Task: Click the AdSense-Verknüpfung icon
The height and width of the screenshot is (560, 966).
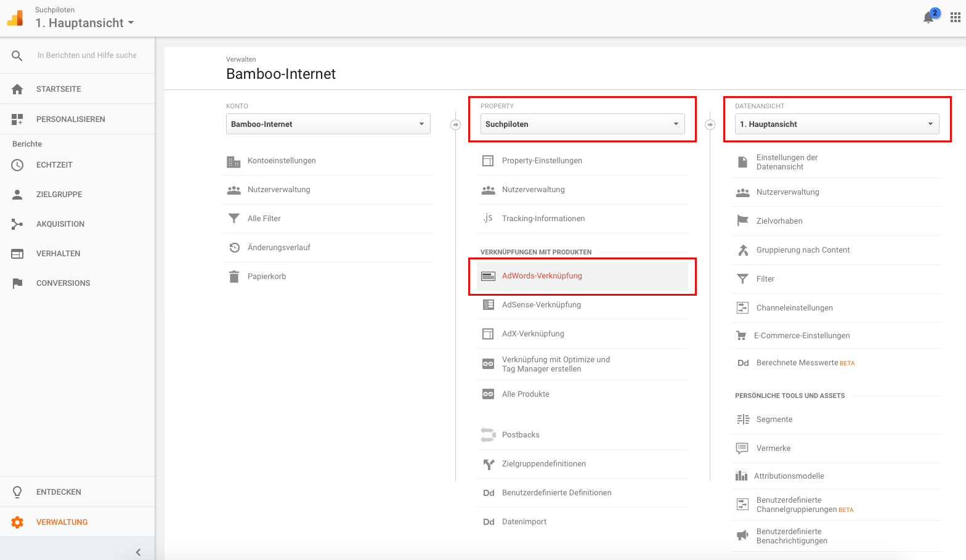Action: (x=488, y=305)
